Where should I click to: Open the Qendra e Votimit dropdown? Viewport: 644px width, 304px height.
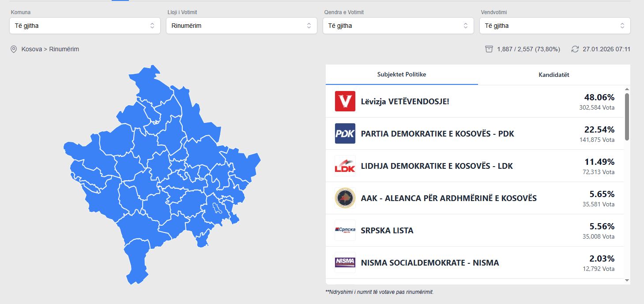(398, 26)
